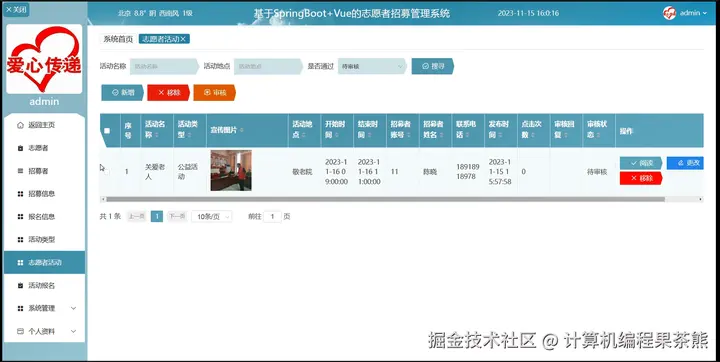Toggle the select-all checkbox in table header
The width and height of the screenshot is (720, 362).
coord(107,130)
